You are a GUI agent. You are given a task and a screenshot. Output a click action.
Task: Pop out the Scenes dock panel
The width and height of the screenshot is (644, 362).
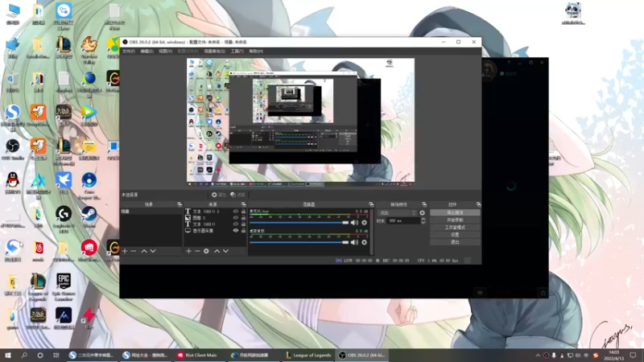pyautogui.click(x=180, y=204)
